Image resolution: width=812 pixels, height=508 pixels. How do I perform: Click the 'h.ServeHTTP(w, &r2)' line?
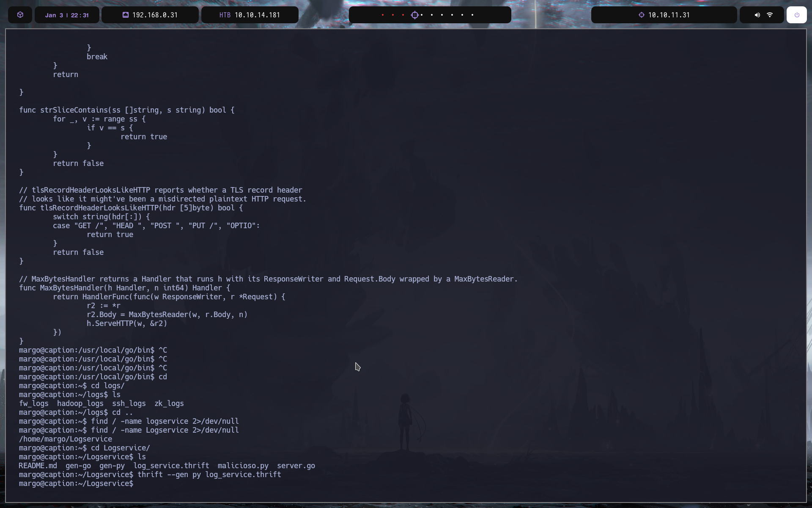tap(127, 323)
